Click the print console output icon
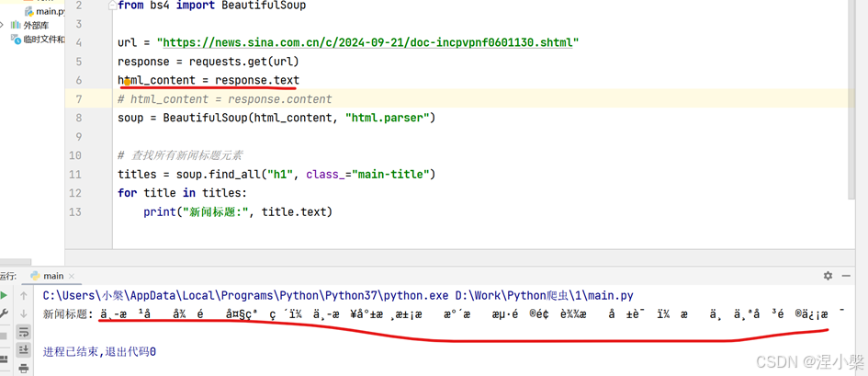 coord(24,367)
